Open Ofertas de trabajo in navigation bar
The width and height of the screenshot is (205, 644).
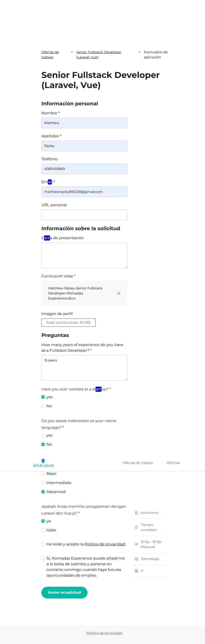tap(138, 463)
